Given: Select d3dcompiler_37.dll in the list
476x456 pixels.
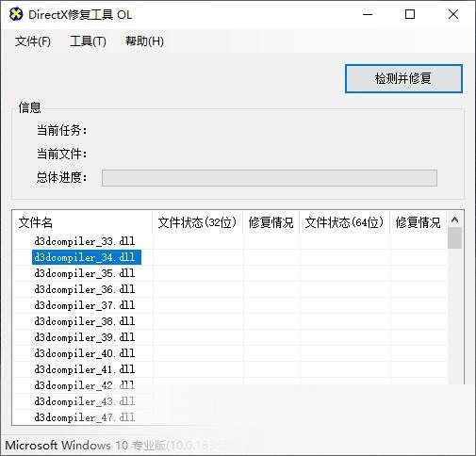Looking at the screenshot, I should 85,305.
